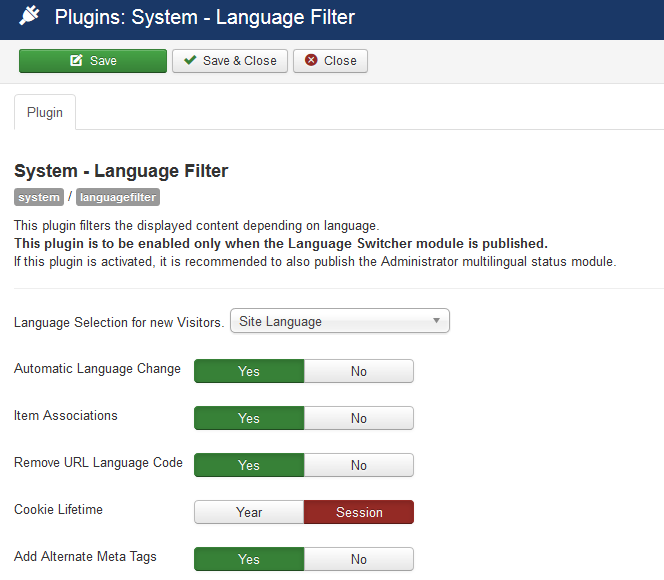Click the red X icon on Close
This screenshot has height=580, width=664.
tap(311, 61)
